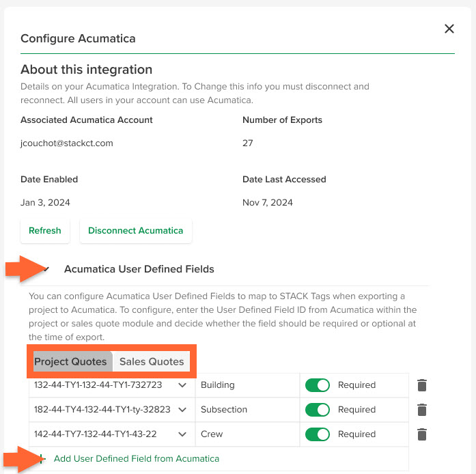Delete the Crew field row
Image resolution: width=476 pixels, height=474 pixels.
tap(421, 434)
